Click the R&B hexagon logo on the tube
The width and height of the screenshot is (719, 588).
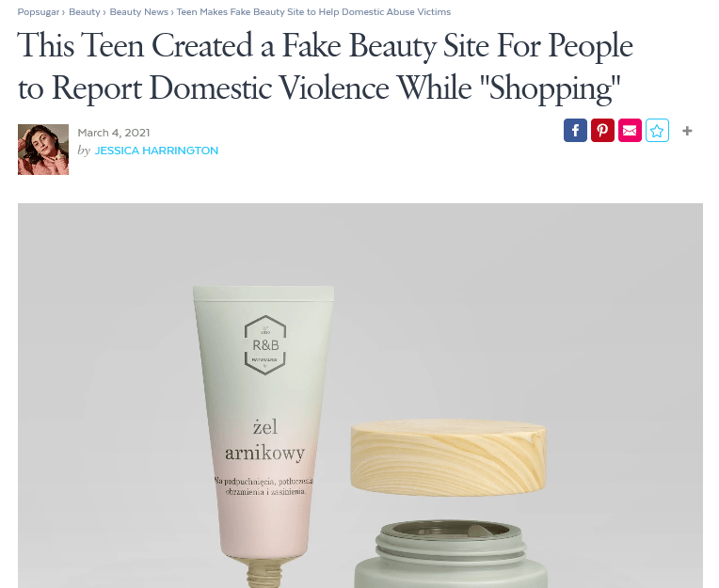click(x=265, y=345)
